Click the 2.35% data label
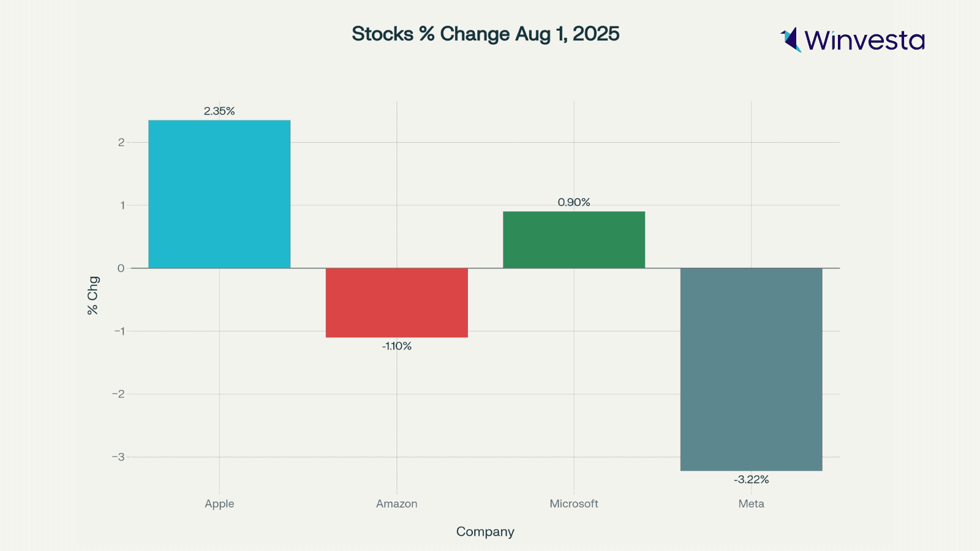980x551 pixels. tap(219, 111)
